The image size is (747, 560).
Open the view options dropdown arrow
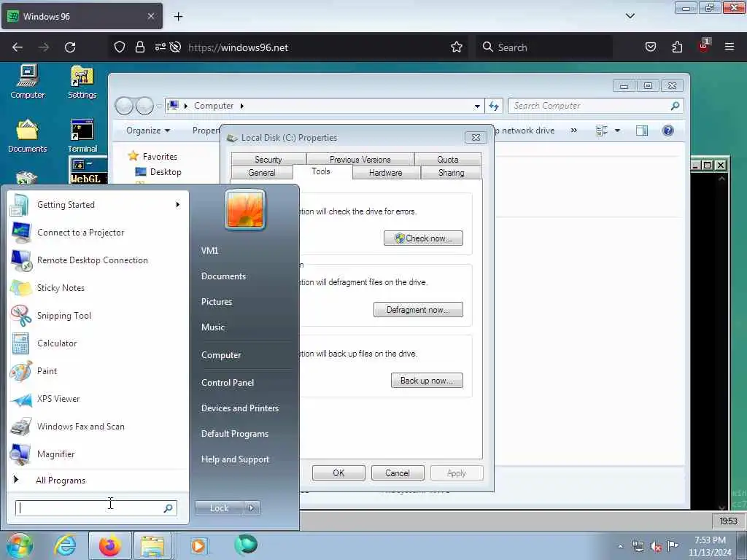click(x=617, y=131)
